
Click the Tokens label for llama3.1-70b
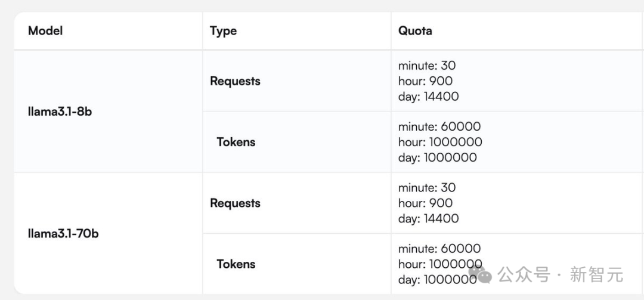[236, 264]
